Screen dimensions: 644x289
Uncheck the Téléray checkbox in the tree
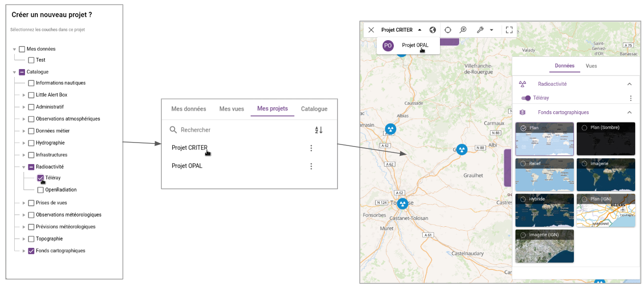click(40, 178)
